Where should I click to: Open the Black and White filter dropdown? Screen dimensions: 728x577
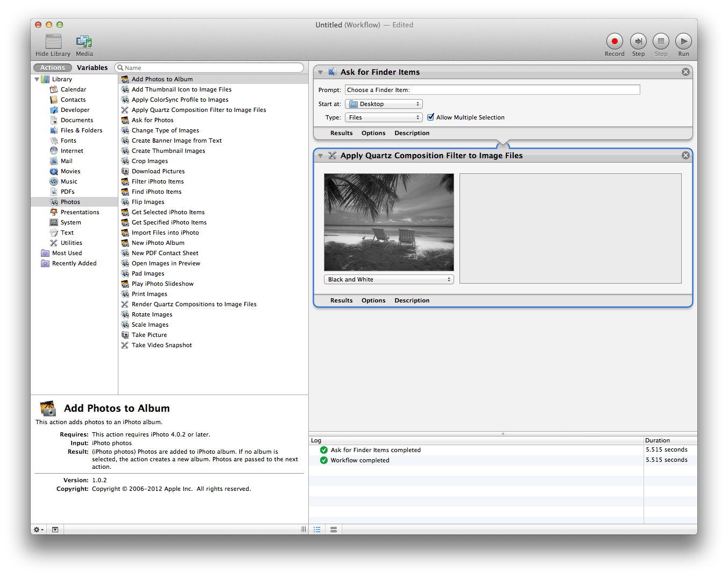click(388, 279)
